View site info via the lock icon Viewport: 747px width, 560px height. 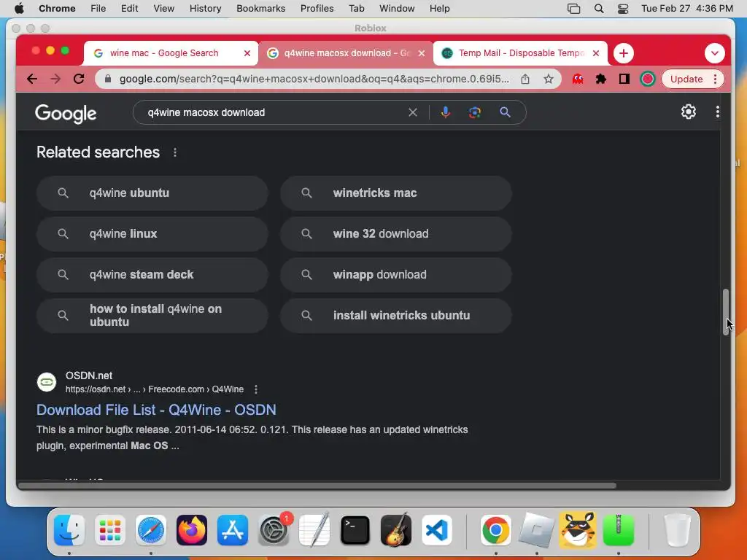pyautogui.click(x=108, y=79)
